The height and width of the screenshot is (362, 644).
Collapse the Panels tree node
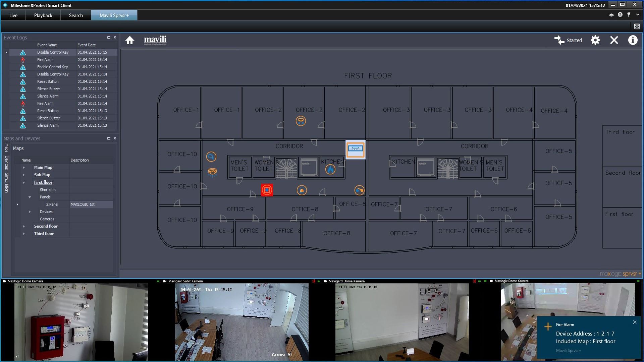pos(30,197)
